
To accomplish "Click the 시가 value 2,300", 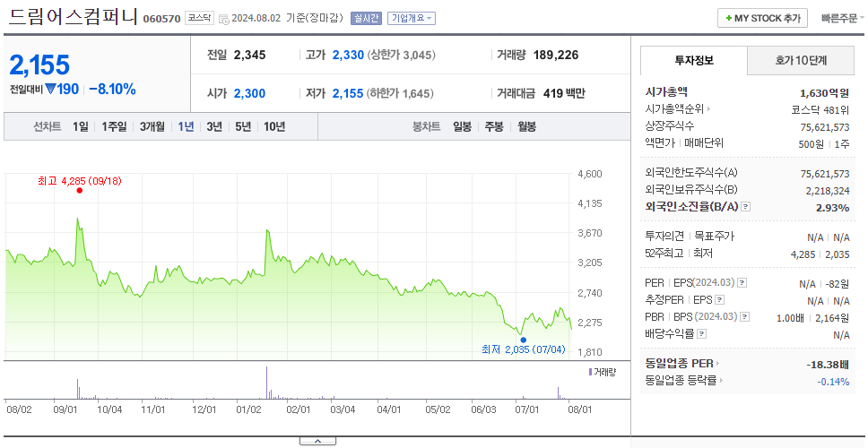I will (x=249, y=93).
